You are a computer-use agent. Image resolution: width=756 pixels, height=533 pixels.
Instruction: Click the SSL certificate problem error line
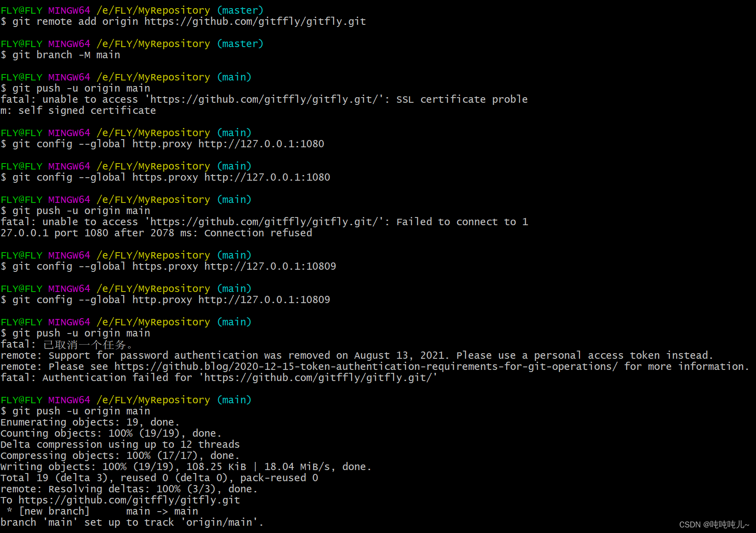point(264,99)
